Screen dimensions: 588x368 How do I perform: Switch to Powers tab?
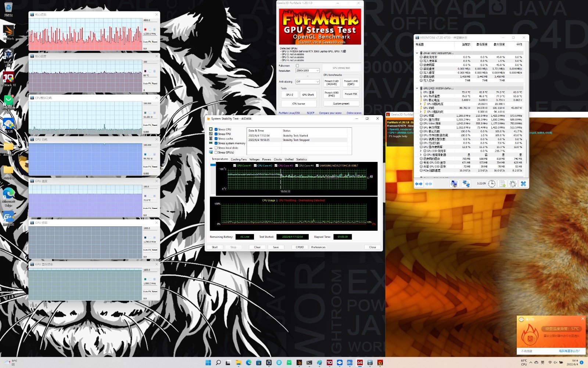coord(266,159)
